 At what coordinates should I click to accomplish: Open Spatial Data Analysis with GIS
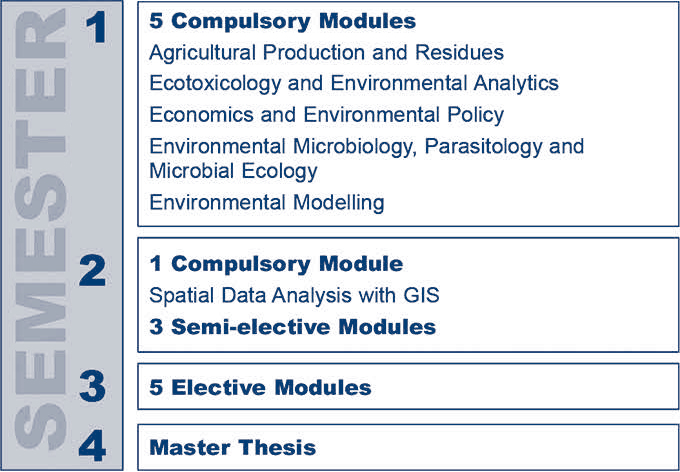click(294, 295)
